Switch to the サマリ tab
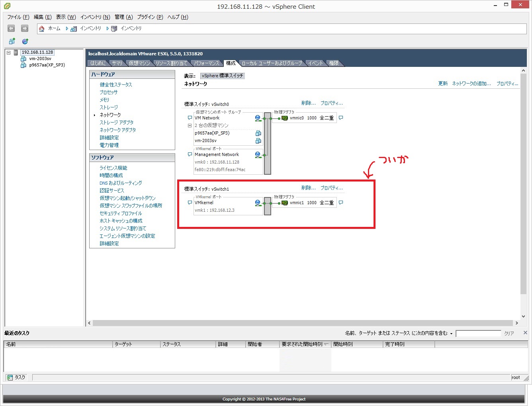This screenshot has width=532, height=406. point(117,63)
